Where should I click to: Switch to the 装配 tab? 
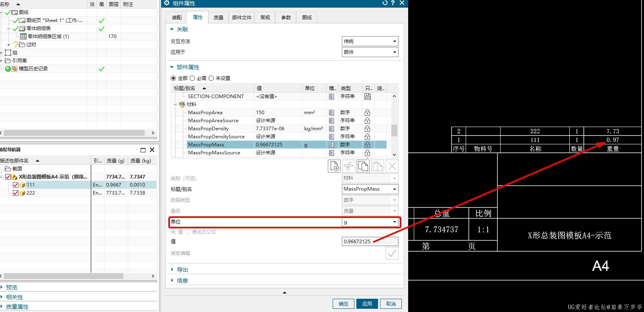coord(177,18)
